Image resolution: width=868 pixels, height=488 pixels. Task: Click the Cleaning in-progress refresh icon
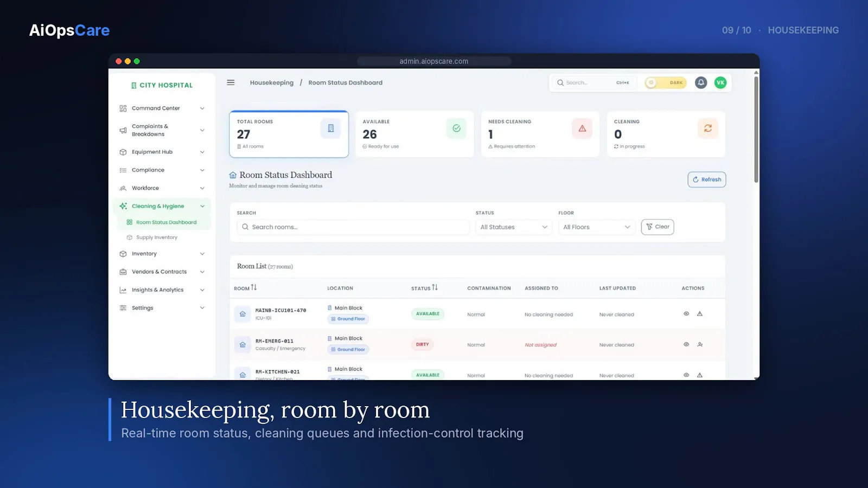708,129
